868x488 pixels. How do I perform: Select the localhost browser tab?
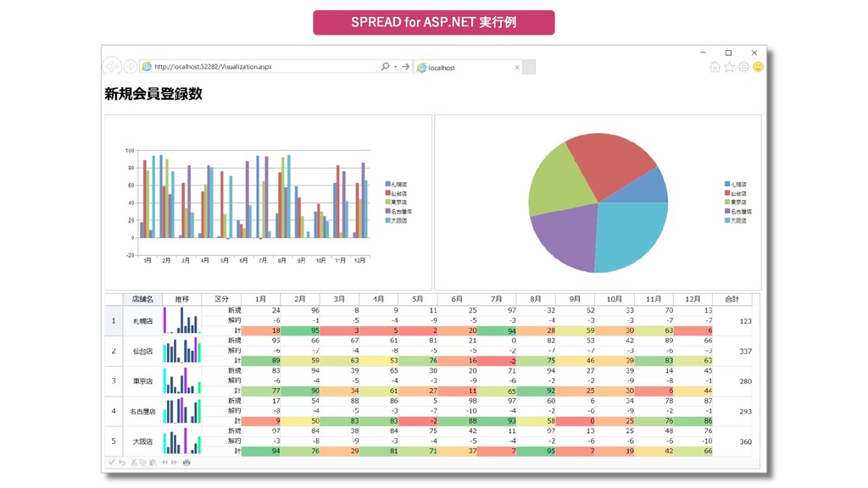pyautogui.click(x=468, y=68)
